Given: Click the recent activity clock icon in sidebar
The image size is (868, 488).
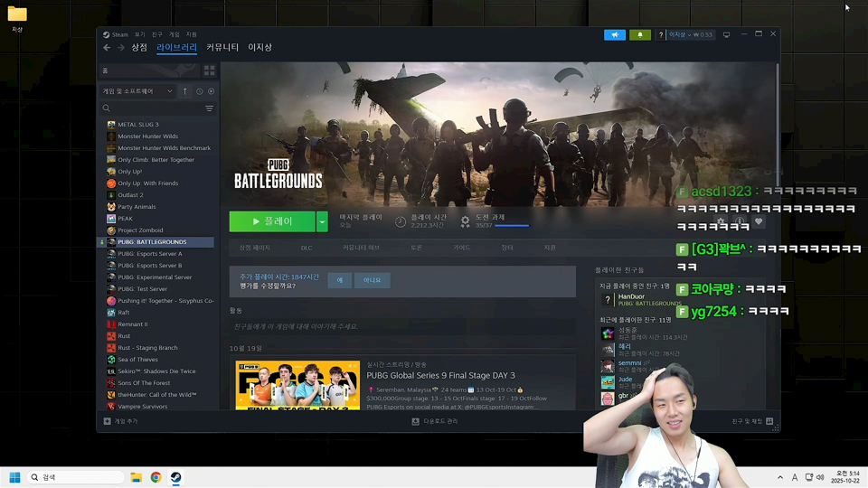Looking at the screenshot, I should [x=200, y=91].
